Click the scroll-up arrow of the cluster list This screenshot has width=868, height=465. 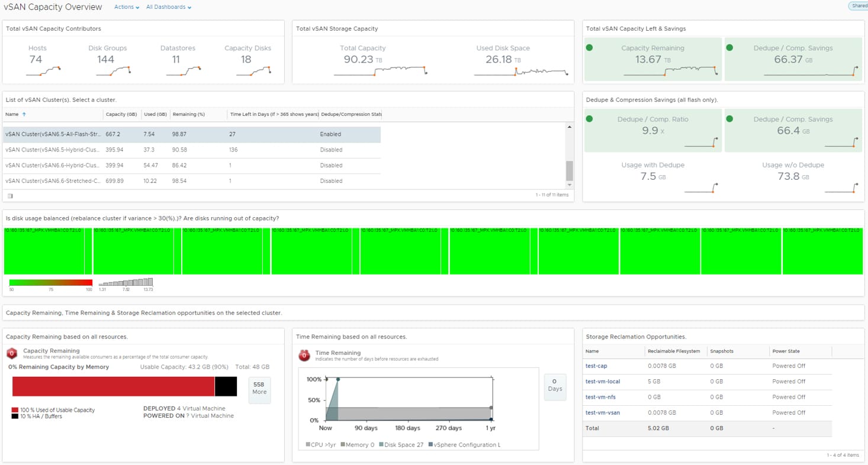[x=570, y=127]
